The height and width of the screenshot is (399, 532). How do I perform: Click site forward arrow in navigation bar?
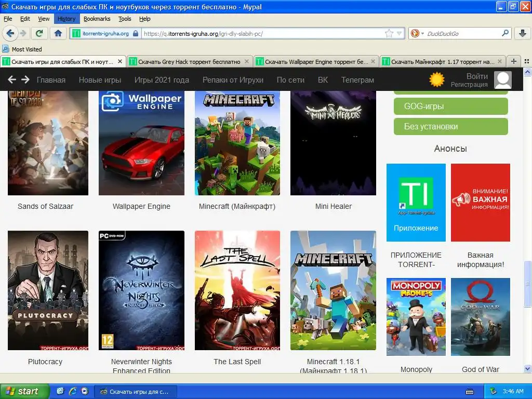25,79
